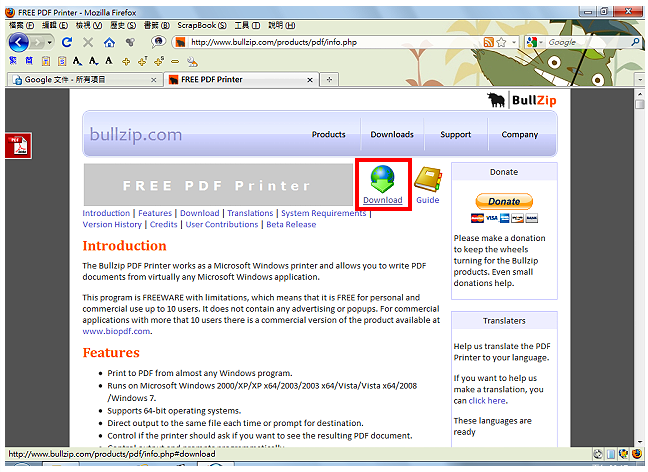Go to the Home page icon

[109, 42]
